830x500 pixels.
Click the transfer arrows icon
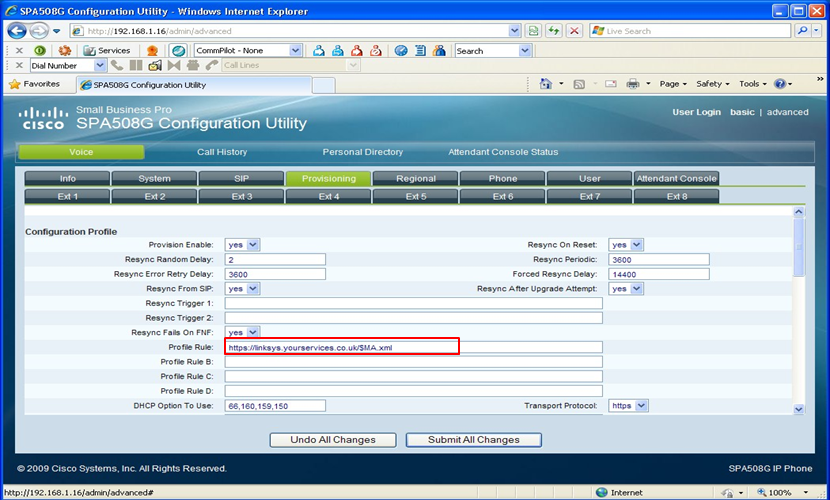174,66
